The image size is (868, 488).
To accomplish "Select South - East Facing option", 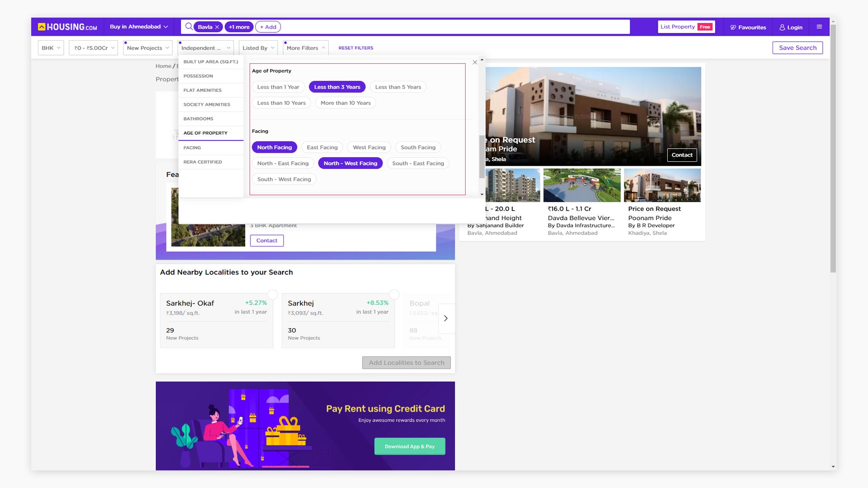I will pyautogui.click(x=418, y=164).
